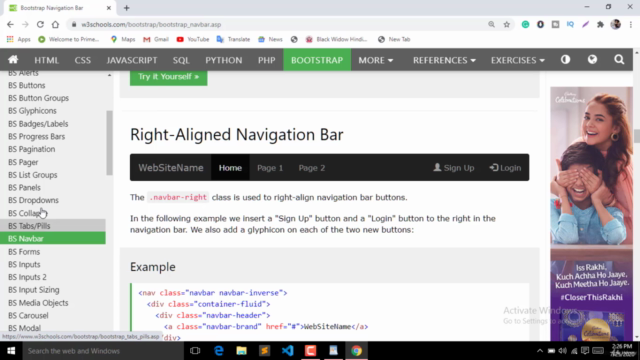This screenshot has height=360, width=640.
Task: Open BS Dropdowns in sidebar
Action: [33, 200]
